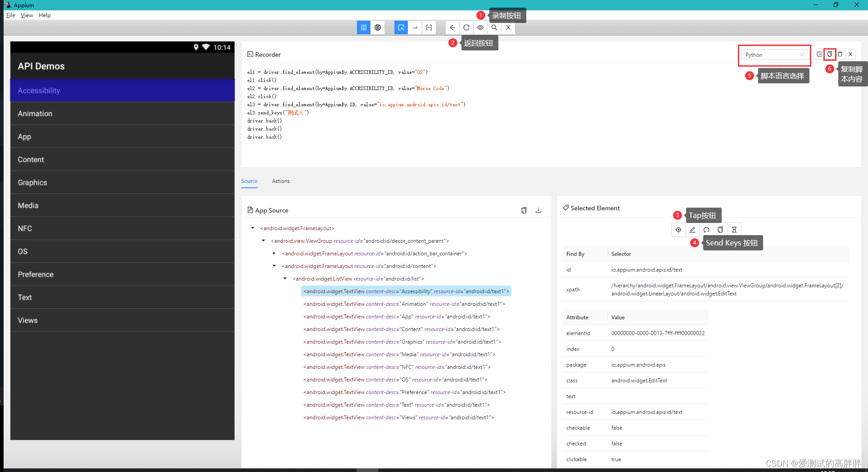Click NFC in device screenshot

(x=122, y=228)
